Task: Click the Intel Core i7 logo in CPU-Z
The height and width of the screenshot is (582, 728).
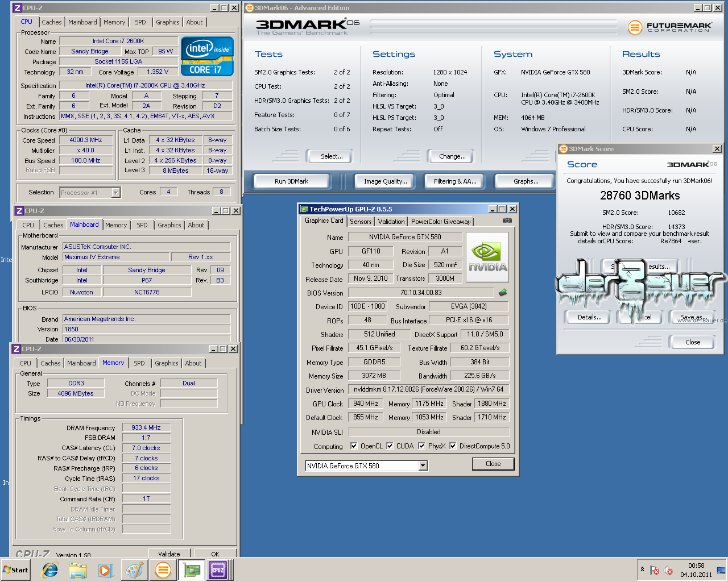Action: (x=207, y=56)
